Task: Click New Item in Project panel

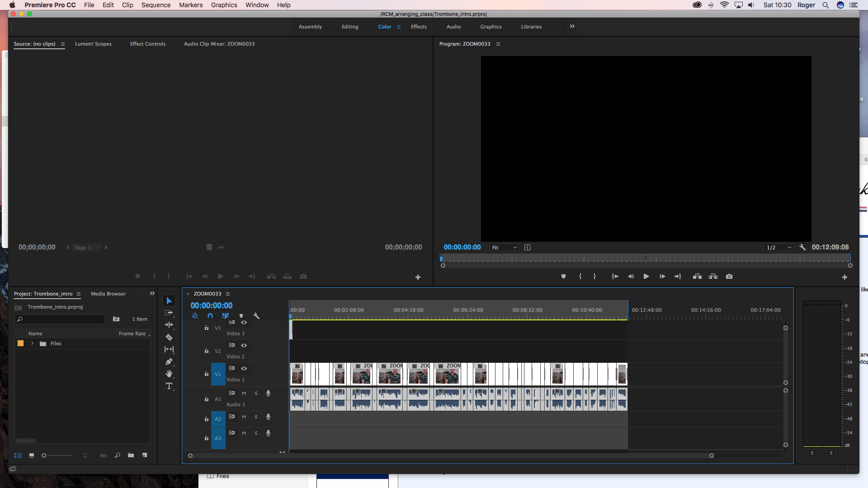Action: 145,455
